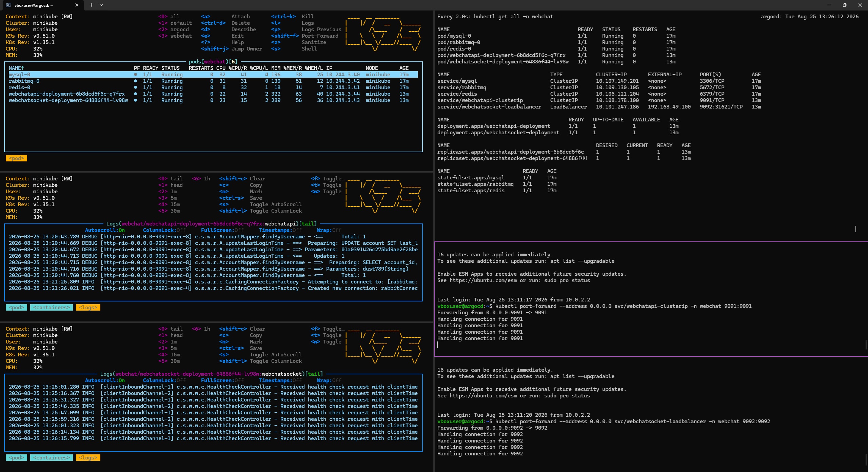
Task: Select the <1> default namespace shortcut
Action: point(175,23)
